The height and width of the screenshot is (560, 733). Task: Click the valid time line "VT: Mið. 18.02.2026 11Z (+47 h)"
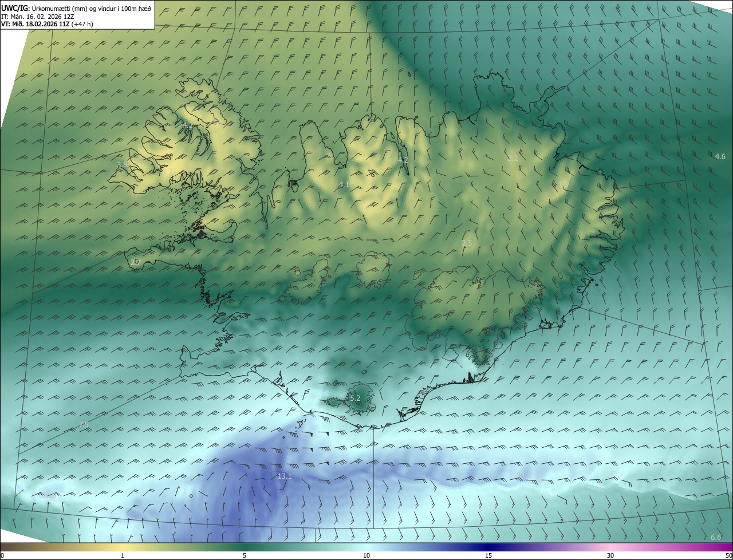(x=48, y=24)
